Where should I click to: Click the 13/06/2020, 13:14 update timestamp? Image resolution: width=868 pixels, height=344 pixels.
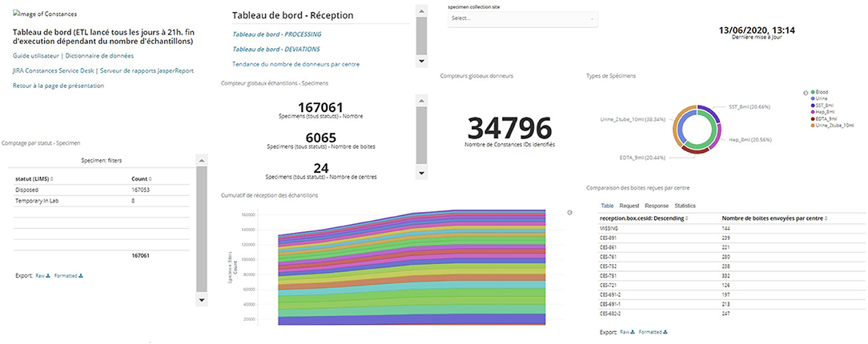[x=756, y=31]
